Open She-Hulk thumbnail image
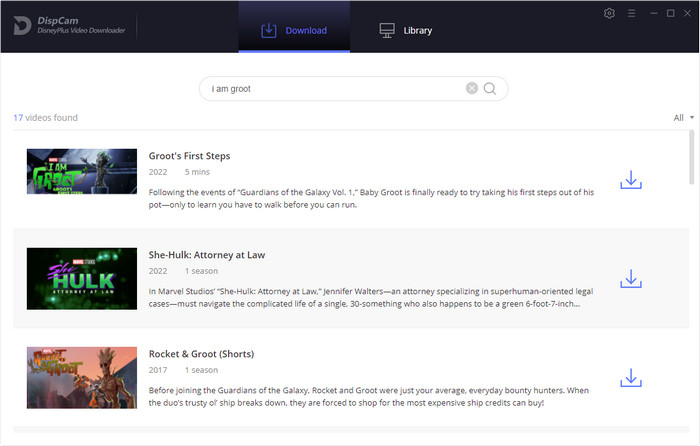 click(82, 279)
